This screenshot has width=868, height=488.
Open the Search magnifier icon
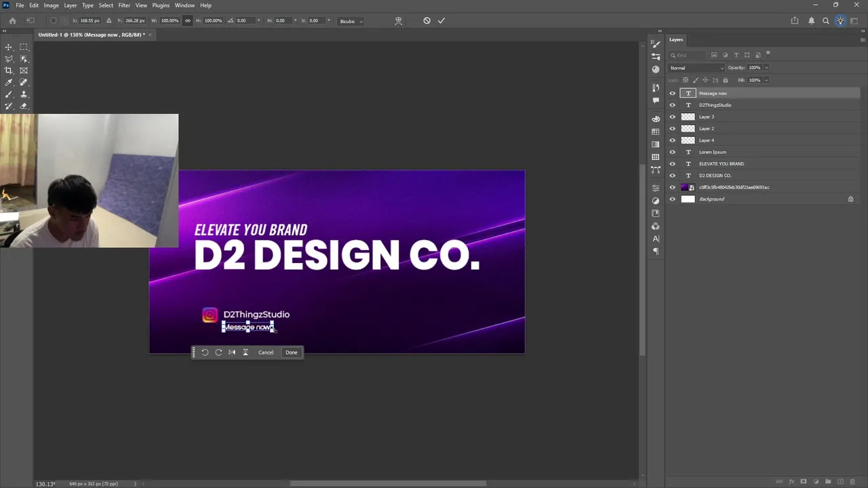click(x=826, y=21)
